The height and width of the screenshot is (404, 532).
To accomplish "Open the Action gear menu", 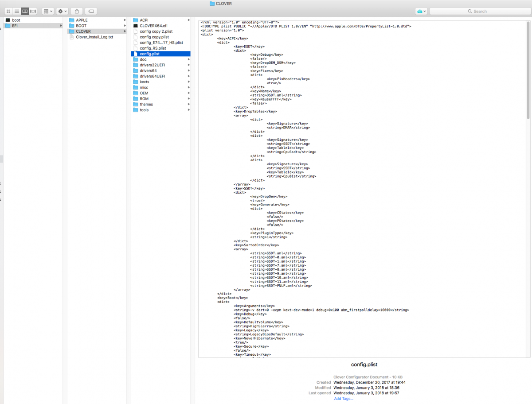I will point(63,11).
